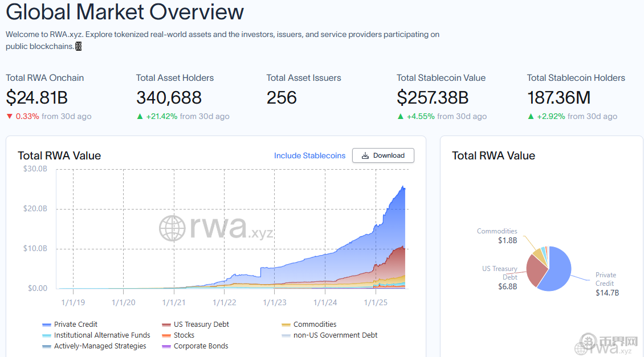Toggle non-US Government Debt legend entry
The image size is (644, 357).
point(335,335)
